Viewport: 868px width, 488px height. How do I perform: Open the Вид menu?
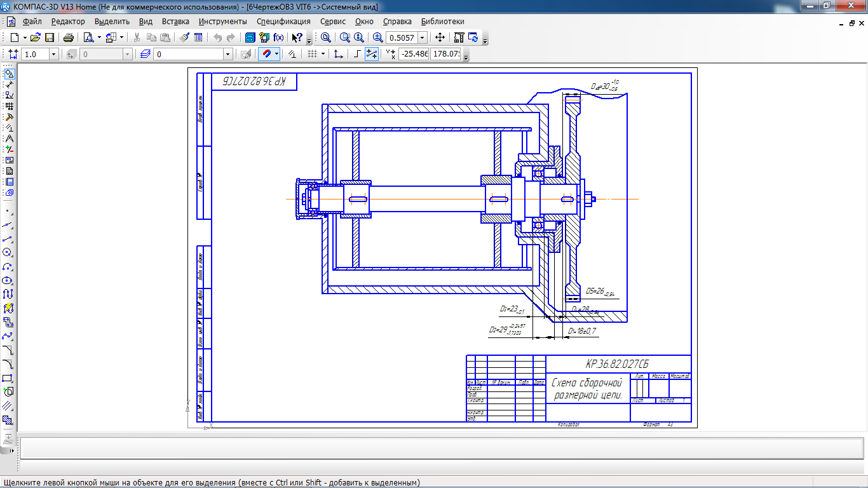pyautogui.click(x=146, y=21)
